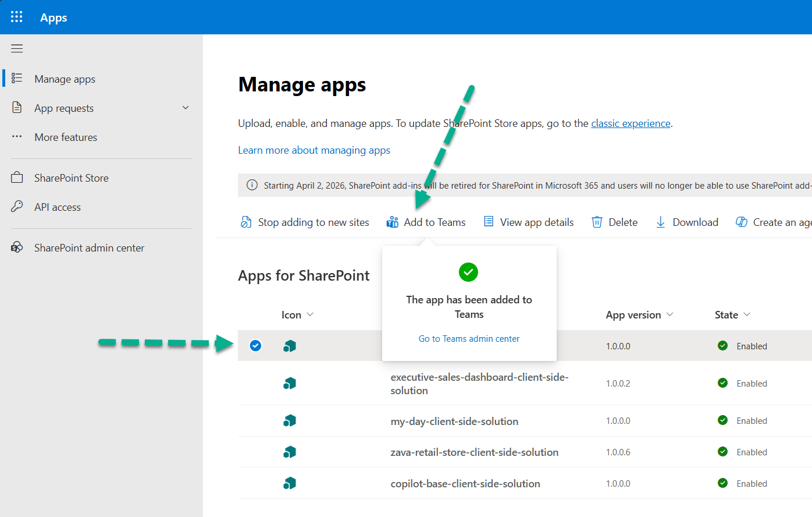Click icon for copilot-base-client-side-solution
This screenshot has width=812, height=517.
(x=290, y=483)
